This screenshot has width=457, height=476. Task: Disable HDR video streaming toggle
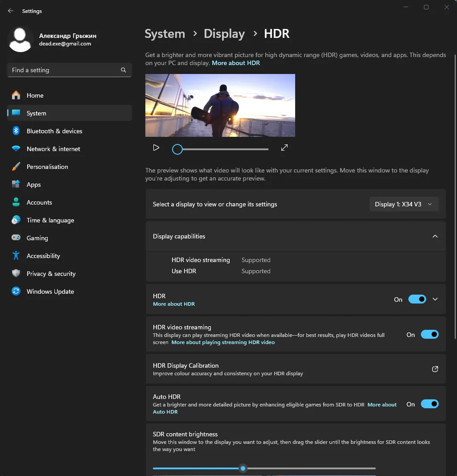(x=429, y=335)
